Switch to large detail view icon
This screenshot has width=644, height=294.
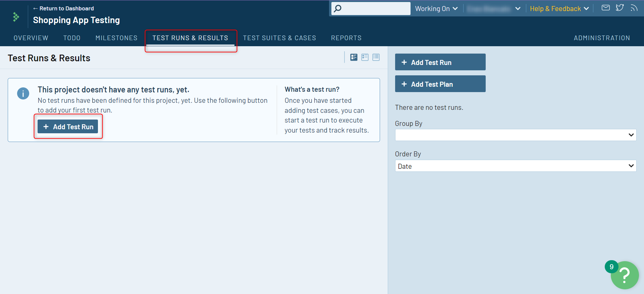pos(354,57)
